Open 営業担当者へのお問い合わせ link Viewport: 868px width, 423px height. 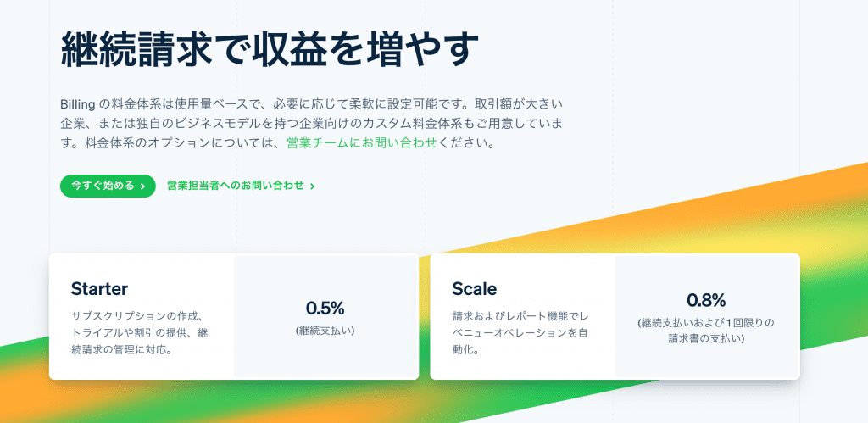click(241, 186)
